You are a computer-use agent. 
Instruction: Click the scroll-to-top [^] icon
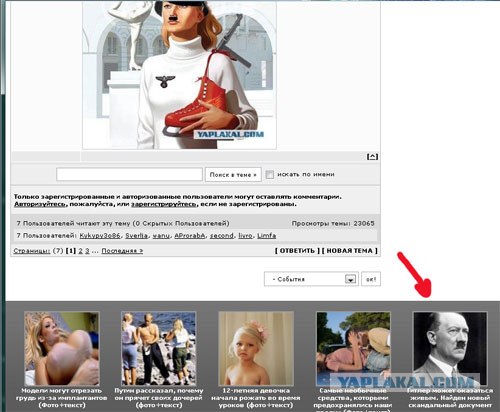tap(372, 157)
